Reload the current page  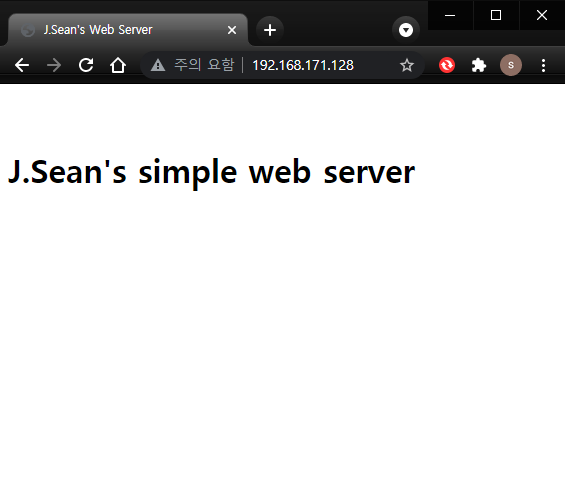86,65
